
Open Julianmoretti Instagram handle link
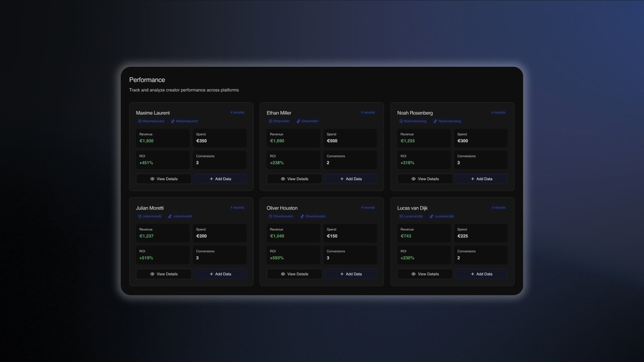coord(152,216)
